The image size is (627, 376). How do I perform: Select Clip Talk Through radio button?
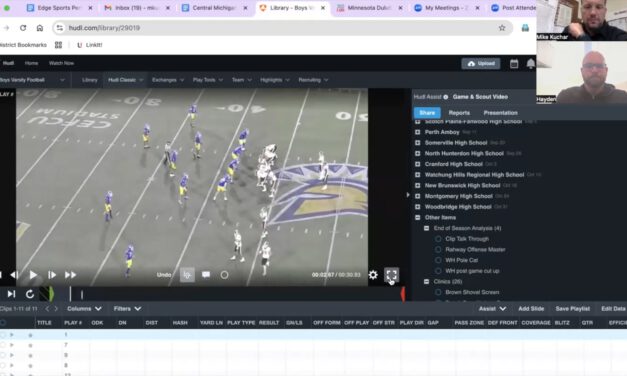438,239
